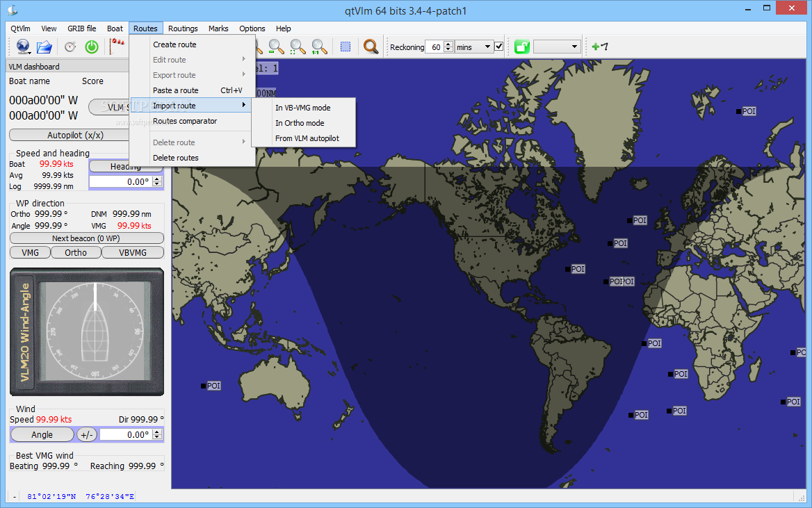812x508 pixels.
Task: Increase heading value with spinner up arrow
Action: [x=157, y=179]
